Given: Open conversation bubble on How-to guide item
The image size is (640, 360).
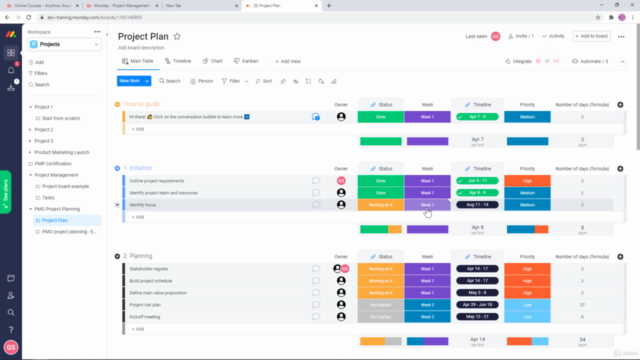Looking at the screenshot, I should [x=316, y=117].
